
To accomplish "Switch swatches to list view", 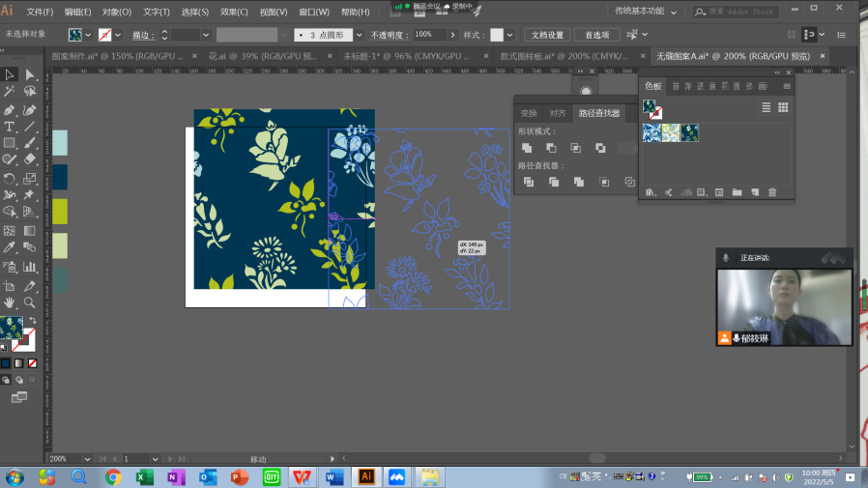I will (x=767, y=107).
